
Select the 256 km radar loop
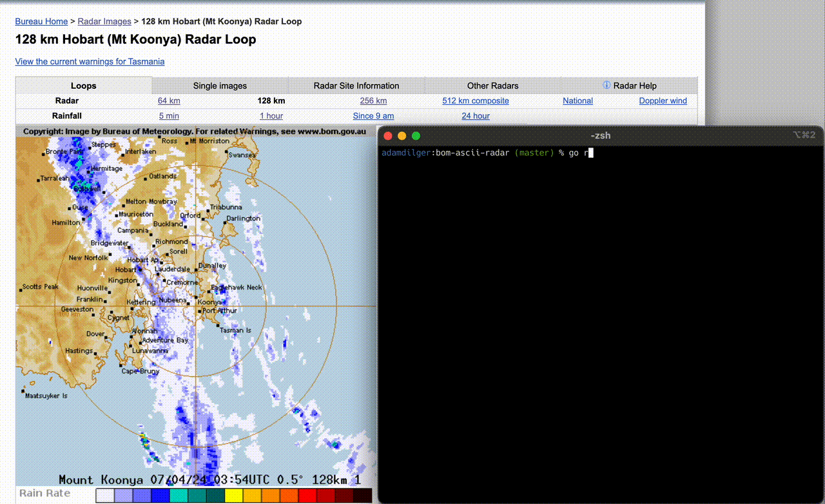[x=373, y=101]
